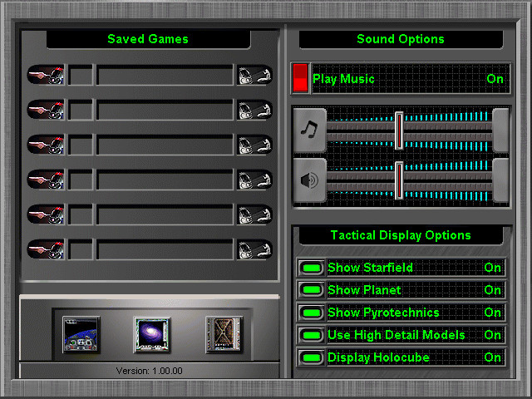Click the colored hand icon on the second saved-game row
The image size is (532, 399).
coord(46,110)
